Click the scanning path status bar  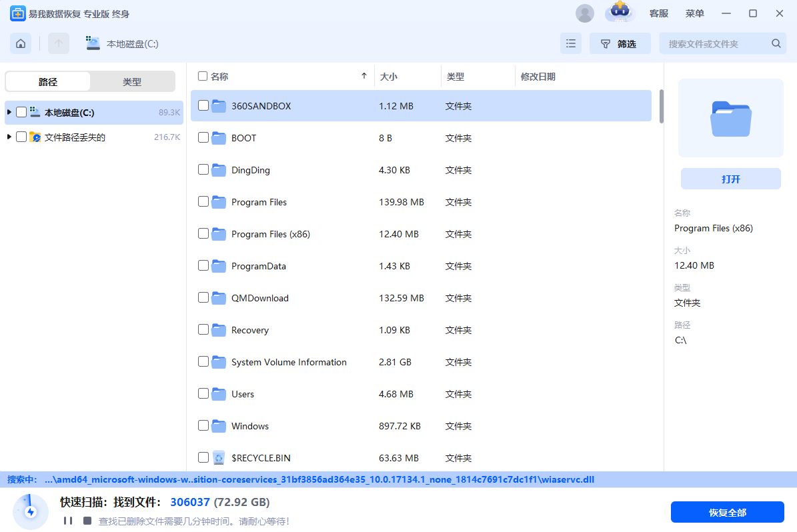coord(399,479)
